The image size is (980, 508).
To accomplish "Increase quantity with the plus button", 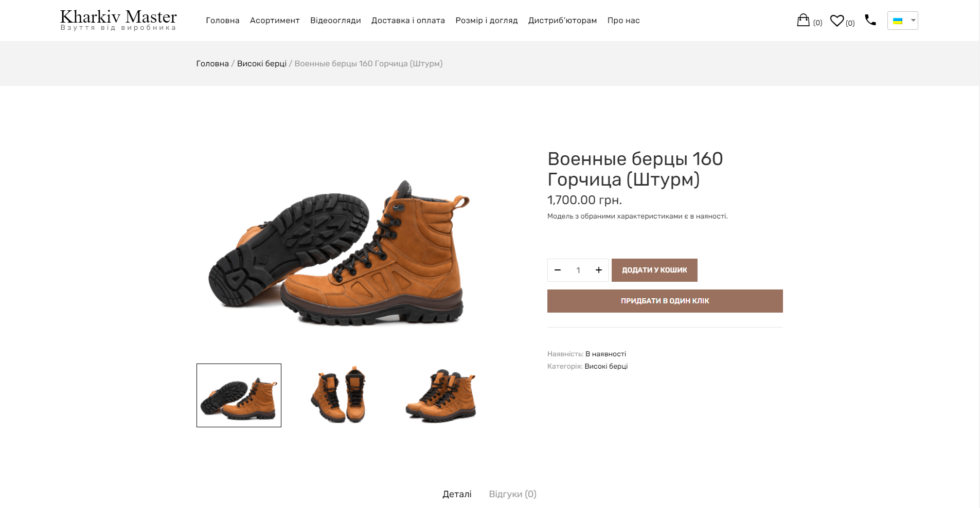I will tap(599, 270).
